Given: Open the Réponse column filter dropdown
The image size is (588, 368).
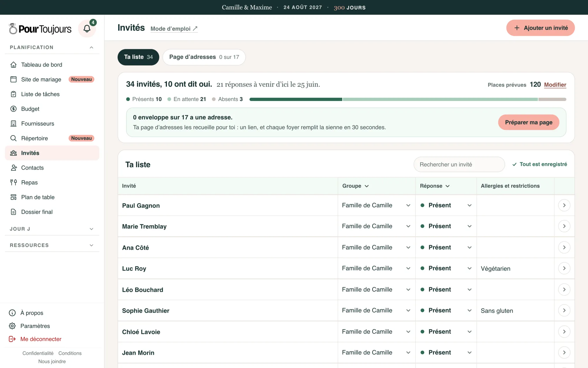Looking at the screenshot, I should 435,186.
